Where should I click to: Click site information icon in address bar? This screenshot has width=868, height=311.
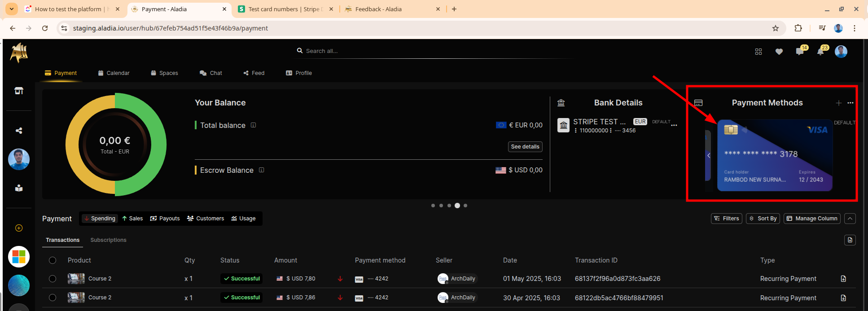click(x=64, y=28)
